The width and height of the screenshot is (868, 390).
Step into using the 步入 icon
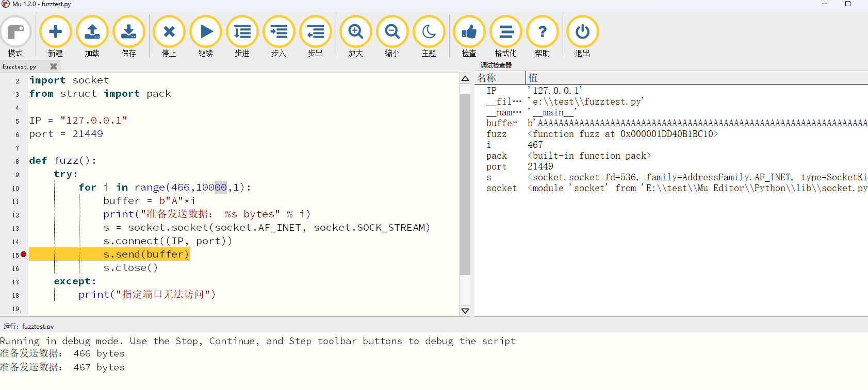[x=279, y=32]
